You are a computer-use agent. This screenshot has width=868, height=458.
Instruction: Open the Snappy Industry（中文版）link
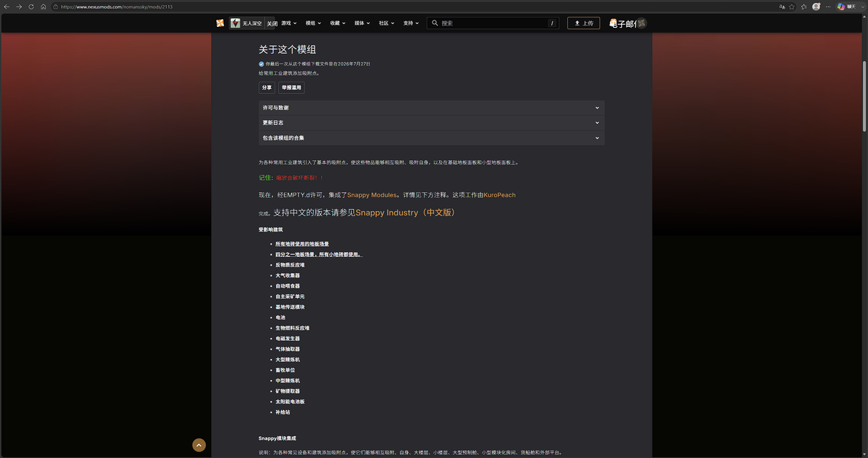pos(406,213)
